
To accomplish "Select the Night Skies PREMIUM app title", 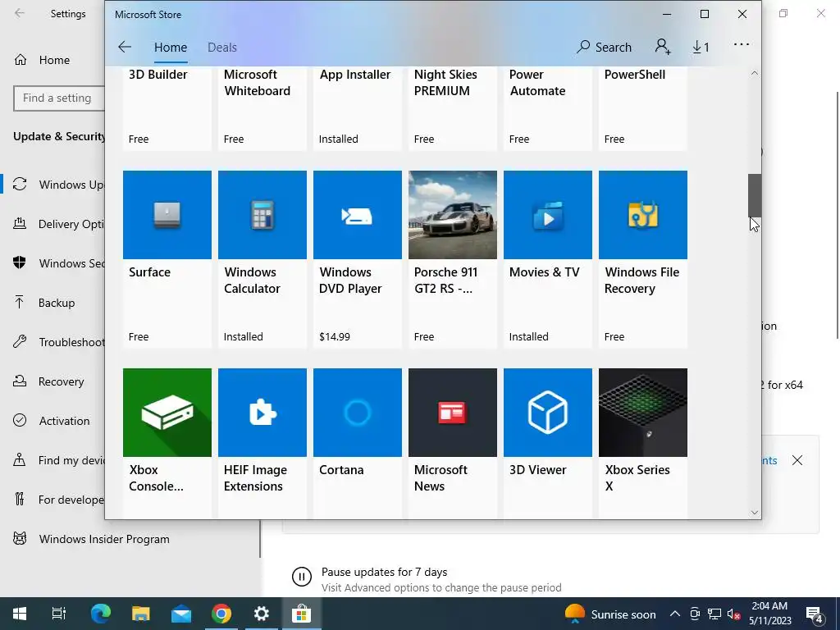I will 445,83.
